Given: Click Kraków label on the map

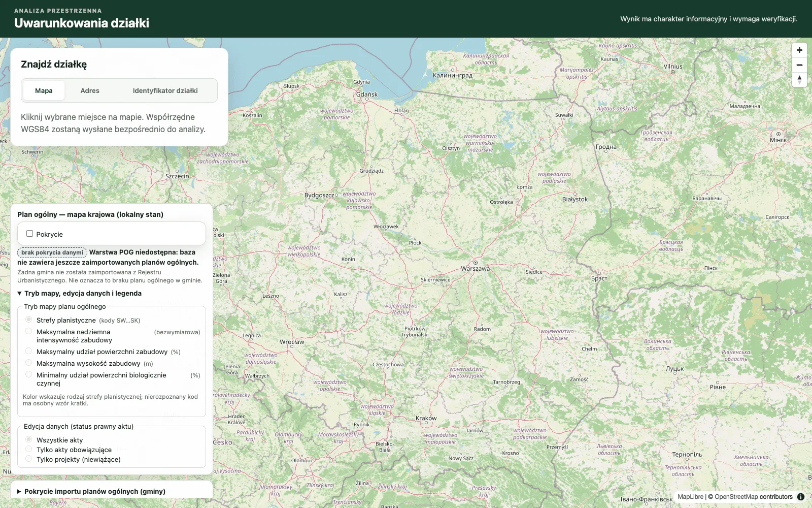Looking at the screenshot, I should 426,418.
